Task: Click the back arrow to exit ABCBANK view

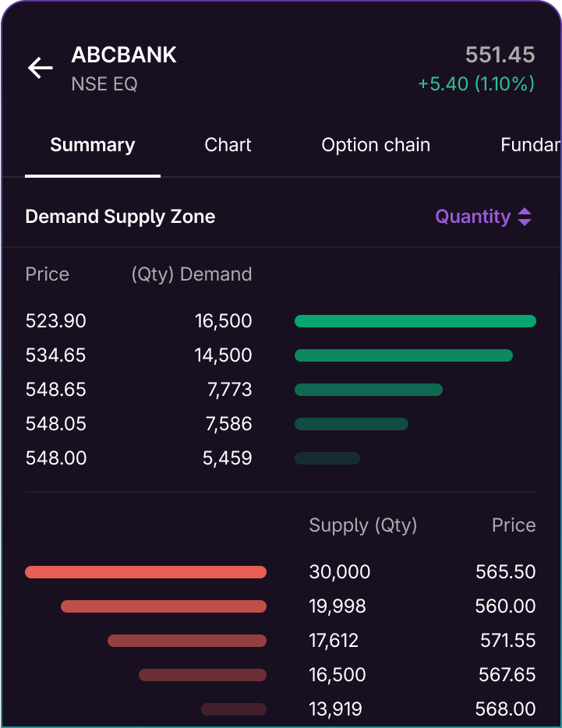Action: [40, 68]
